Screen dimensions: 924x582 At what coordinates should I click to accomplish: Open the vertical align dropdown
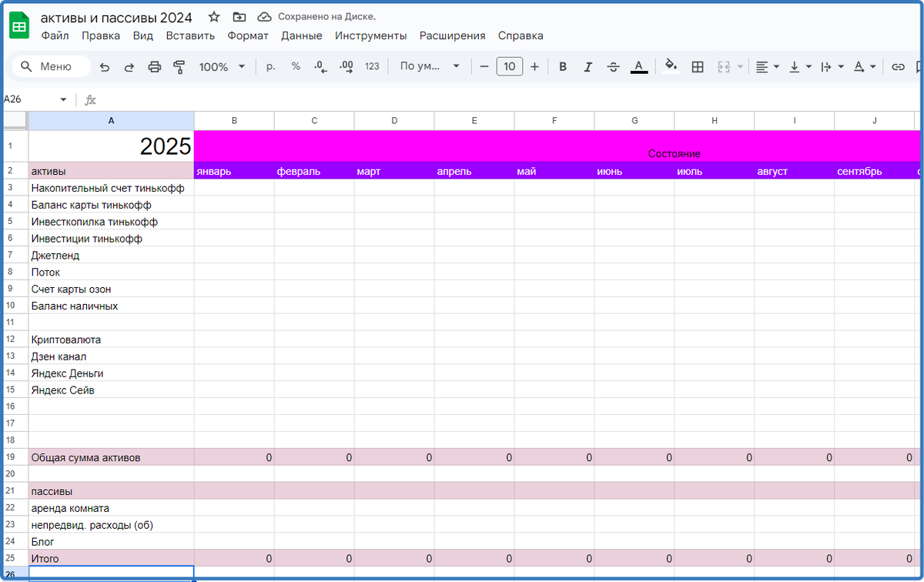coord(801,67)
